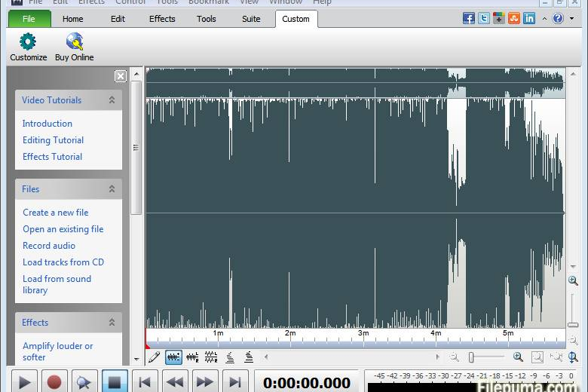
Task: Toggle the separate left/right channels view
Action: [211, 357]
